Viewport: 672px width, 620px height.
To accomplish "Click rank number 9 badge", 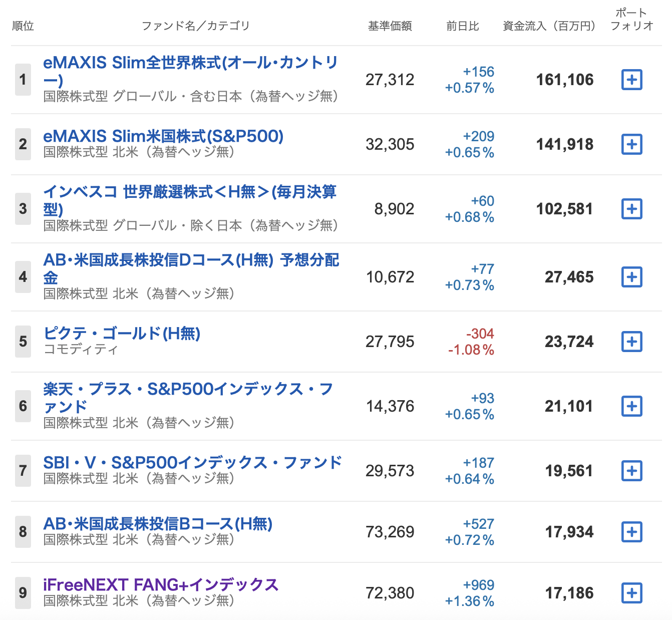I will (23, 593).
